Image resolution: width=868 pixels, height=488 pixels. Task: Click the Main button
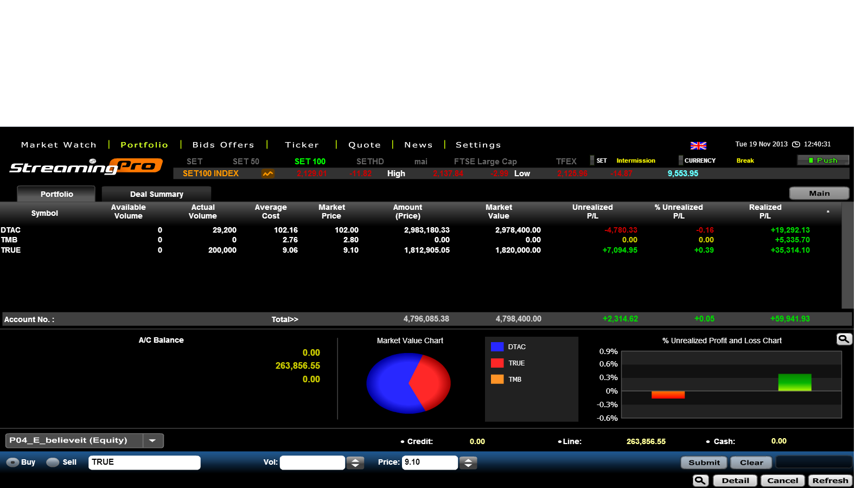pos(819,193)
